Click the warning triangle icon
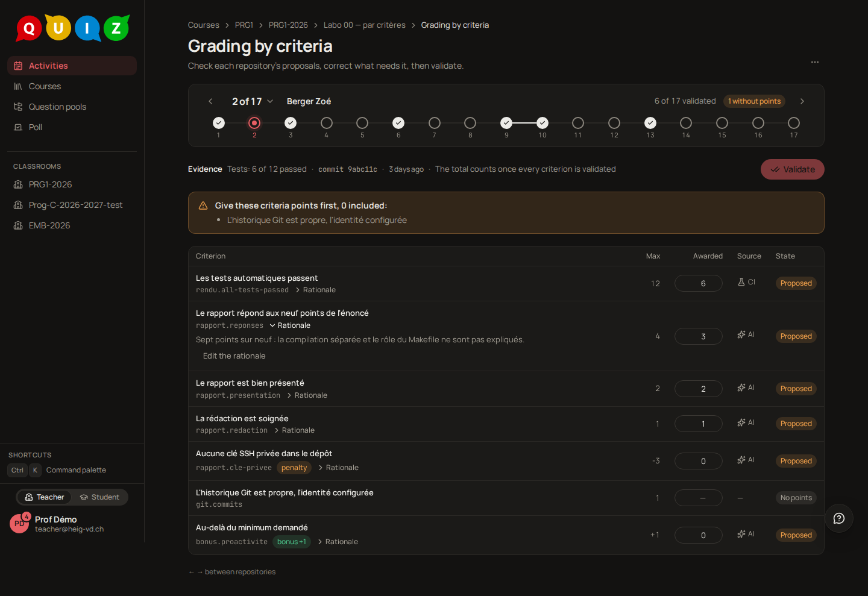Screen dimensions: 868x596 203,205
